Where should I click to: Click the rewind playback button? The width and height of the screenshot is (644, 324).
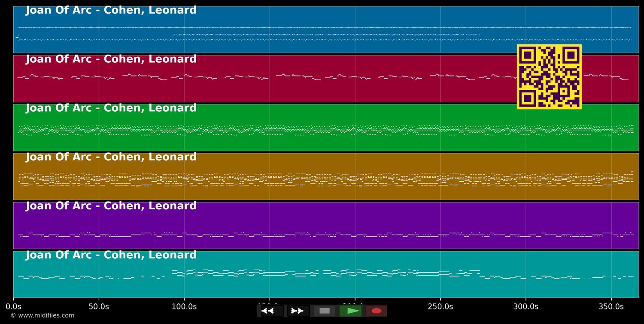[x=272, y=311]
